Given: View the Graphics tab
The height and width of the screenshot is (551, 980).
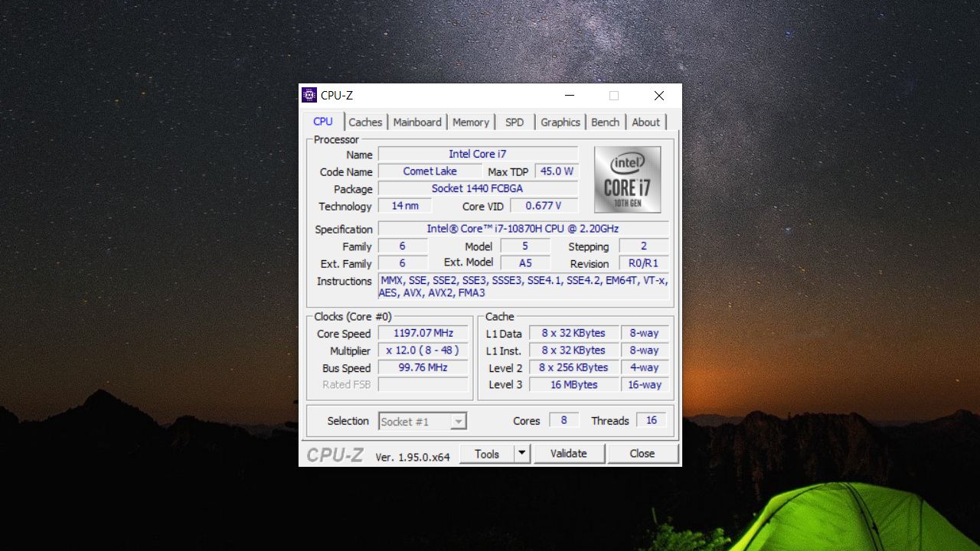Looking at the screenshot, I should 560,122.
